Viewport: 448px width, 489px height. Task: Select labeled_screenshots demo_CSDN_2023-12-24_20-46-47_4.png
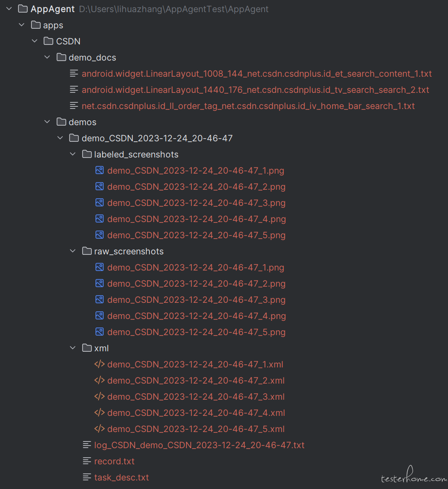(196, 219)
